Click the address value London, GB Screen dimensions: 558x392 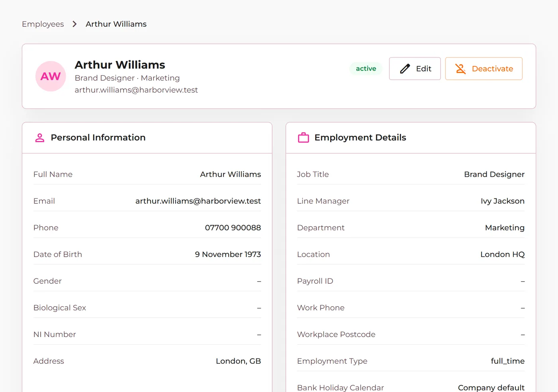pyautogui.click(x=238, y=361)
